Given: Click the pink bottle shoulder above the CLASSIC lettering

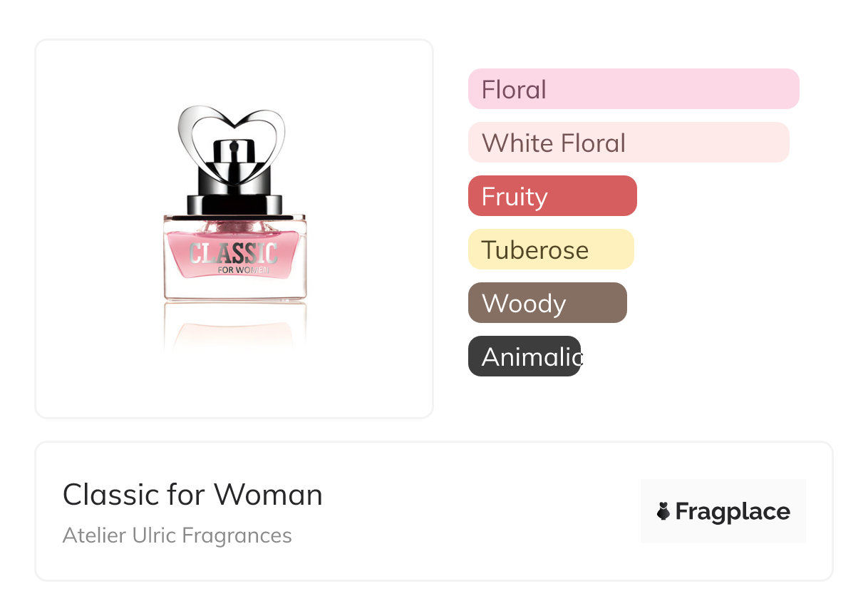Looking at the screenshot, I should 234,228.
